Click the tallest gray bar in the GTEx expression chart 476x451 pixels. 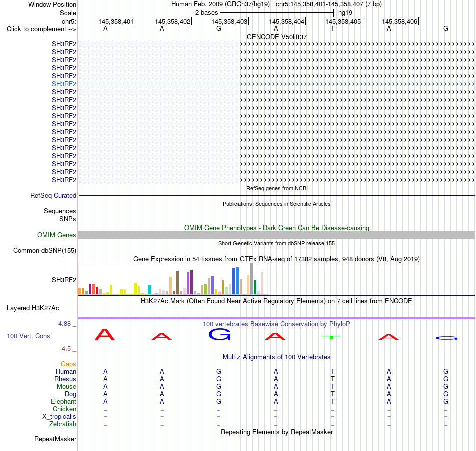pyautogui.click(x=252, y=279)
